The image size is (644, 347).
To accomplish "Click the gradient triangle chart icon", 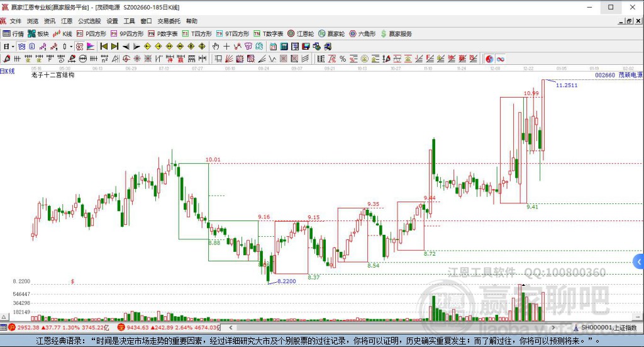I will click(x=91, y=47).
